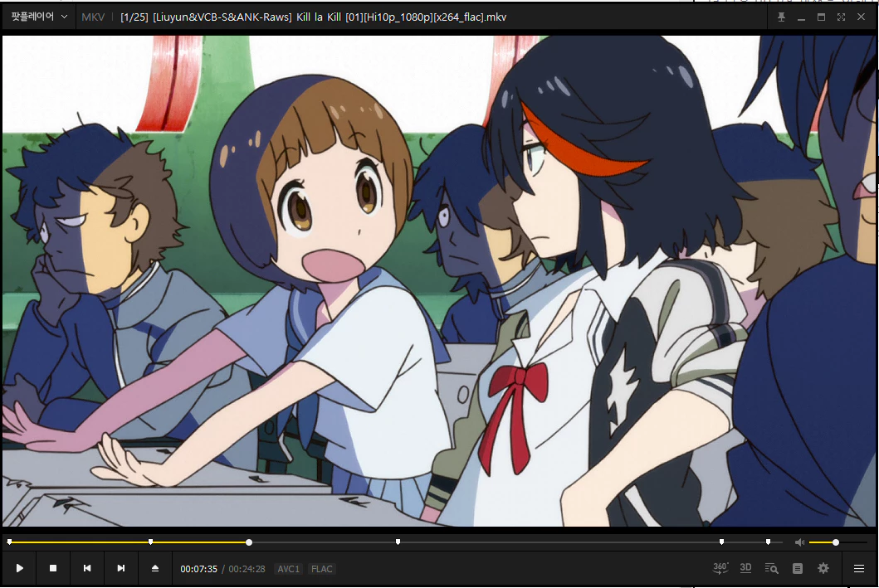This screenshot has width=879, height=588.
Task: Open the playlist panel
Action: click(798, 568)
